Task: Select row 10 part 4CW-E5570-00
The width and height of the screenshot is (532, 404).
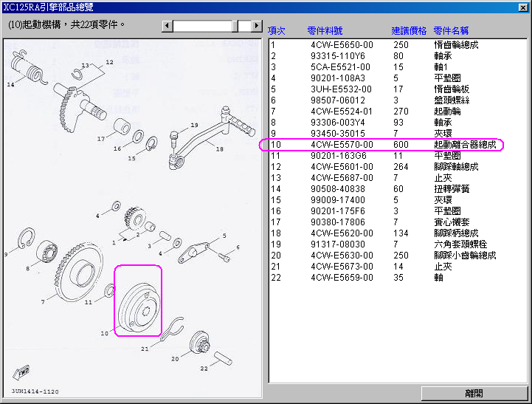Action: (x=398, y=145)
